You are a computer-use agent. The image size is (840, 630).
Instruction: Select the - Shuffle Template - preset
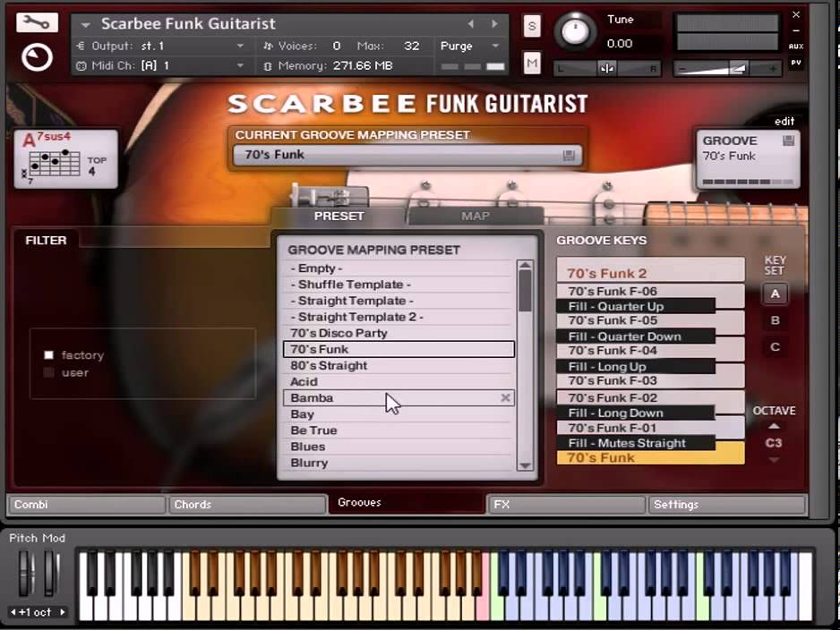point(399,285)
